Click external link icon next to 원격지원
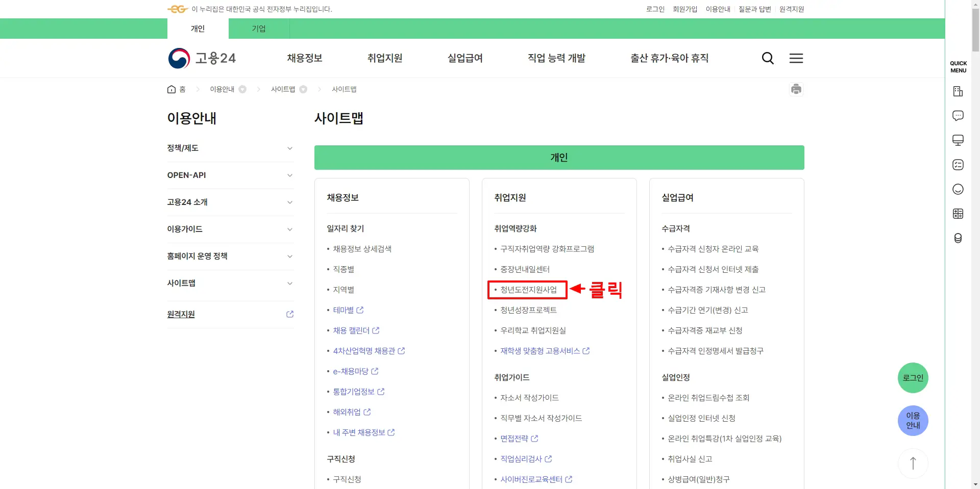This screenshot has width=980, height=489. coord(290,314)
